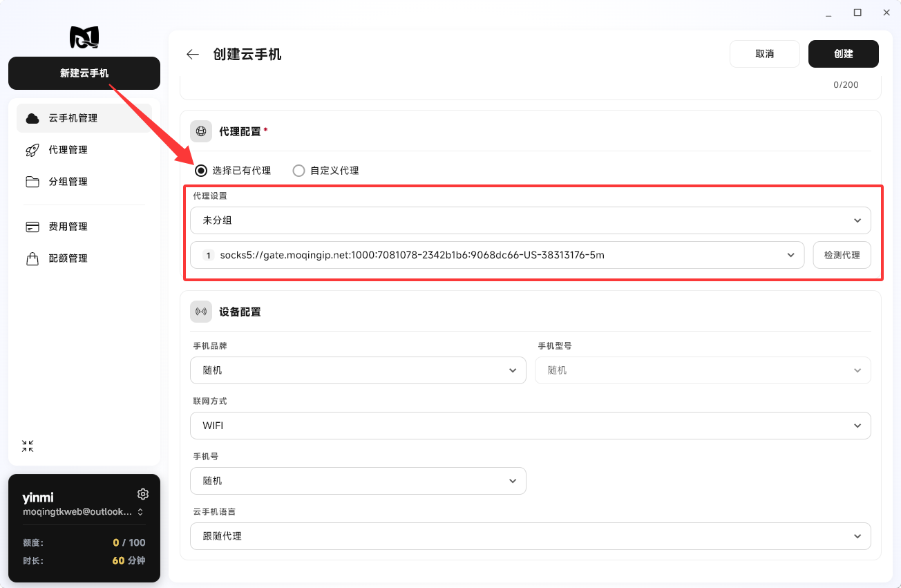Screen dimensions: 901x588
Task: Open the 手机品牌 dropdown
Action: click(x=358, y=370)
